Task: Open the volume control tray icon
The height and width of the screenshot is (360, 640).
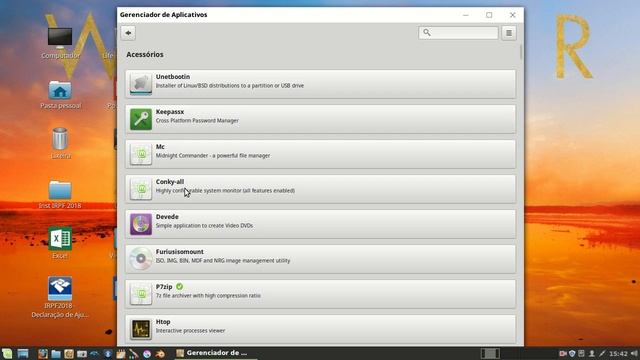Action: point(633,353)
